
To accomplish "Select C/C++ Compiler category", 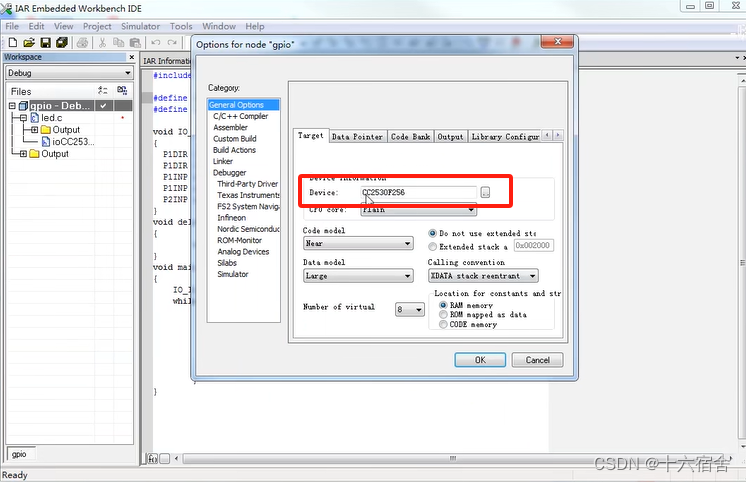I will [x=241, y=116].
